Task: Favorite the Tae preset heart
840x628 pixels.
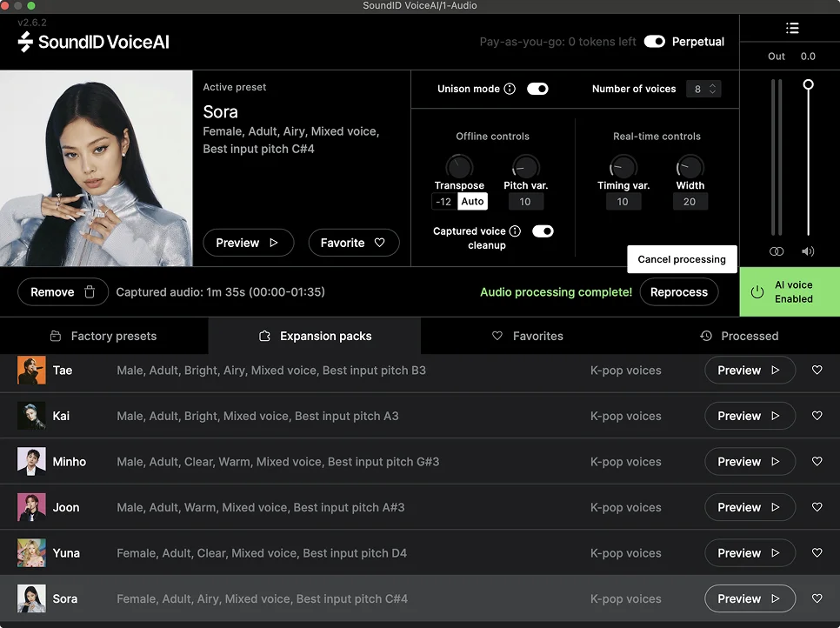Action: [x=817, y=371]
